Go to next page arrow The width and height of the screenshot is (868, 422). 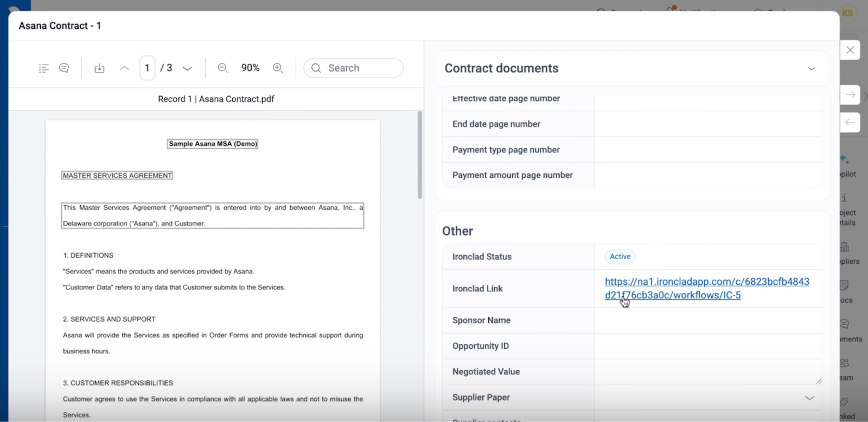[x=187, y=68]
